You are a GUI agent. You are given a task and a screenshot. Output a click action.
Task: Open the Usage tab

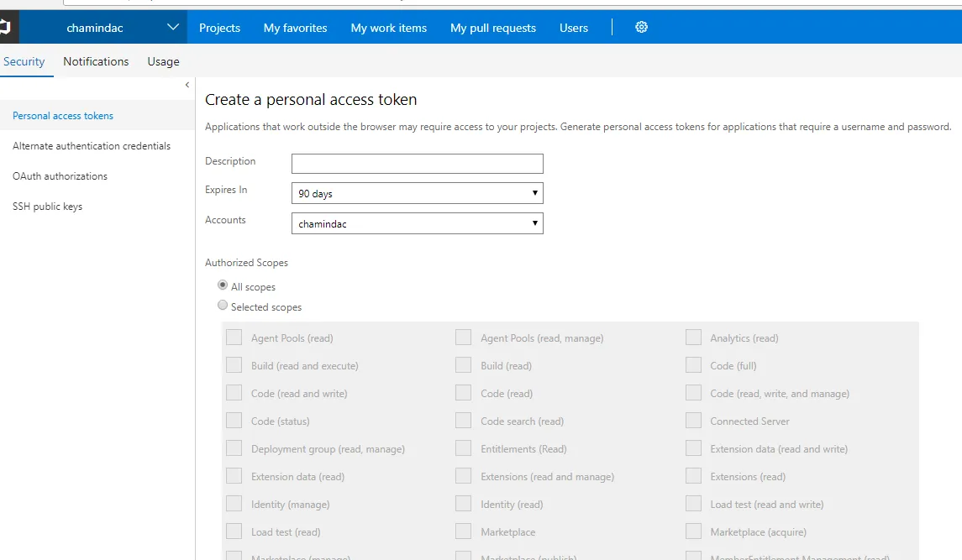tap(163, 61)
